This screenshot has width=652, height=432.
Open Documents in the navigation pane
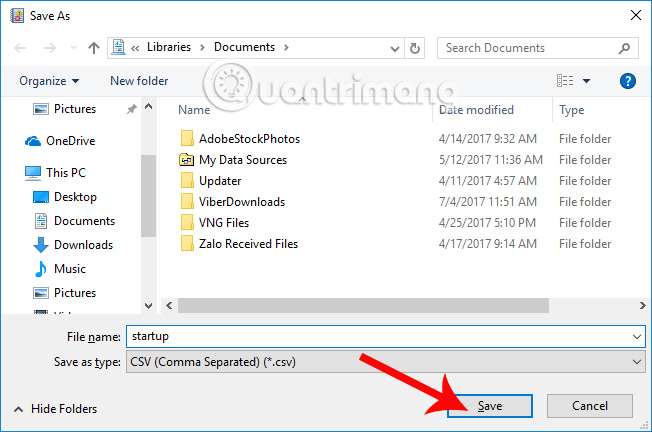pyautogui.click(x=74, y=221)
